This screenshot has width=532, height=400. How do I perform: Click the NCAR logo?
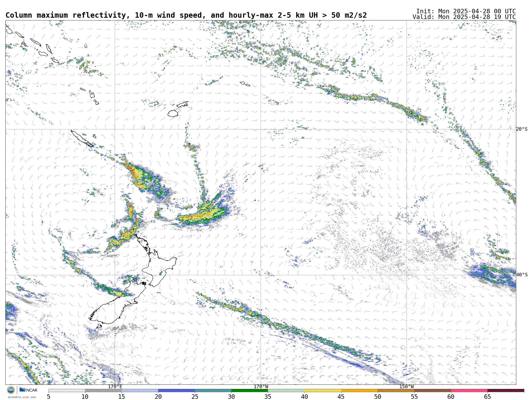tap(28, 390)
